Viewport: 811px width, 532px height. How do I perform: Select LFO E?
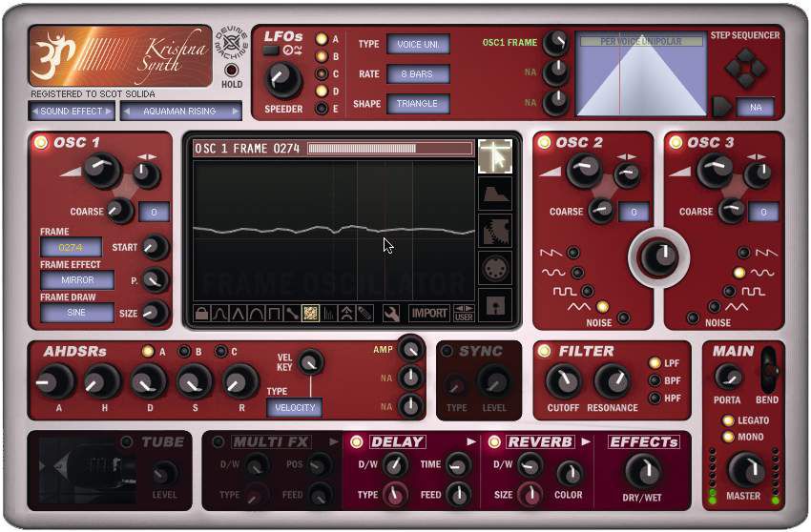click(322, 109)
